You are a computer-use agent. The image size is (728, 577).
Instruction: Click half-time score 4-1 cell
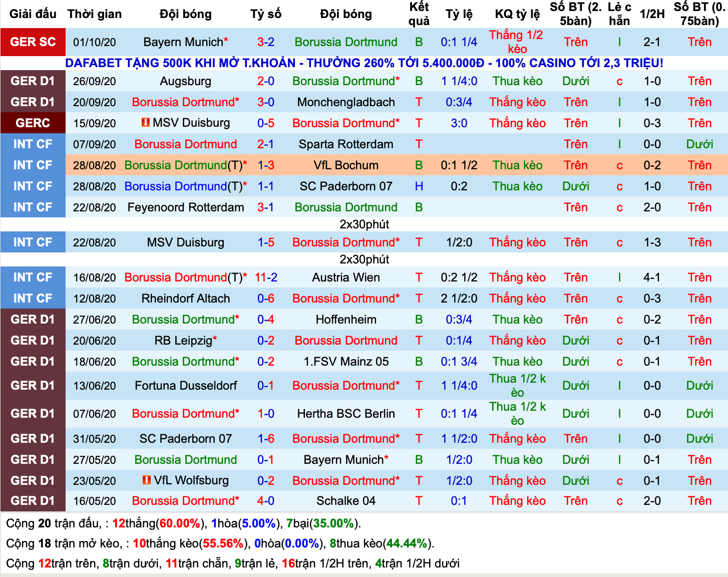[652, 277]
